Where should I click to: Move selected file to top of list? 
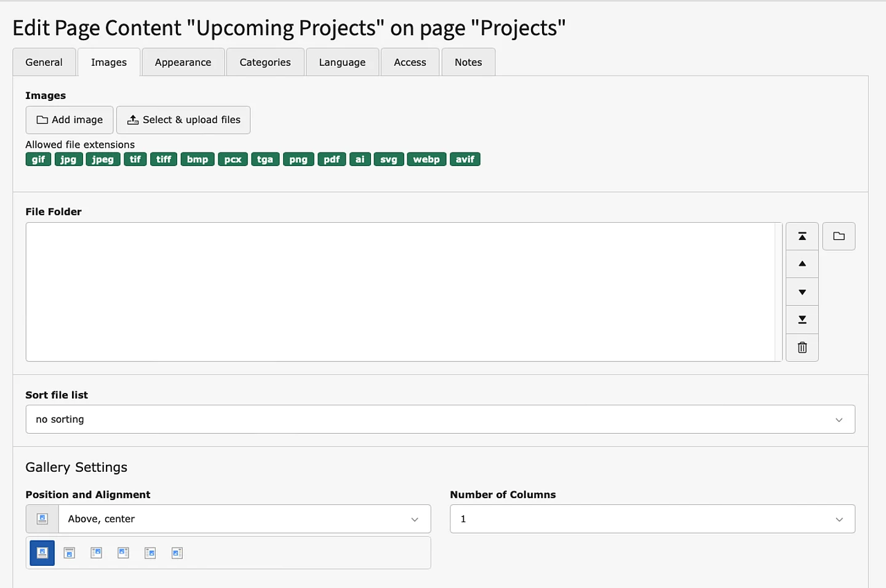802,236
